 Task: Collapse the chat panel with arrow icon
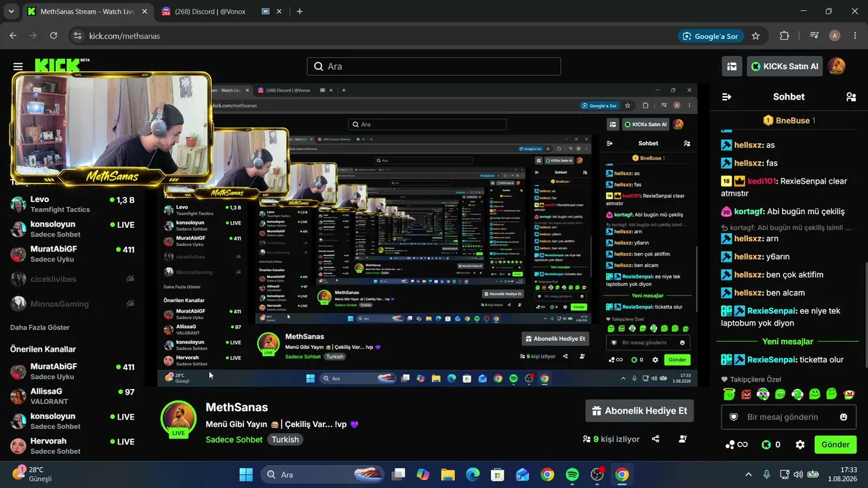point(726,97)
